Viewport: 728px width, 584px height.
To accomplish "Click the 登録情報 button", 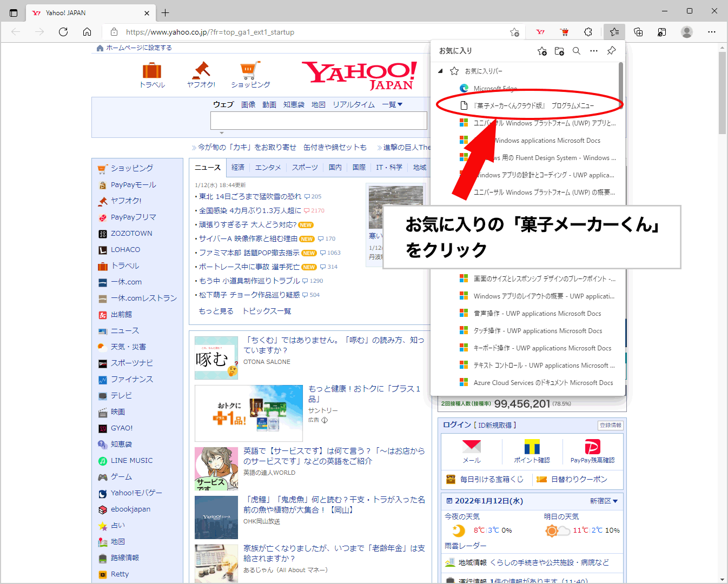I will click(x=611, y=425).
